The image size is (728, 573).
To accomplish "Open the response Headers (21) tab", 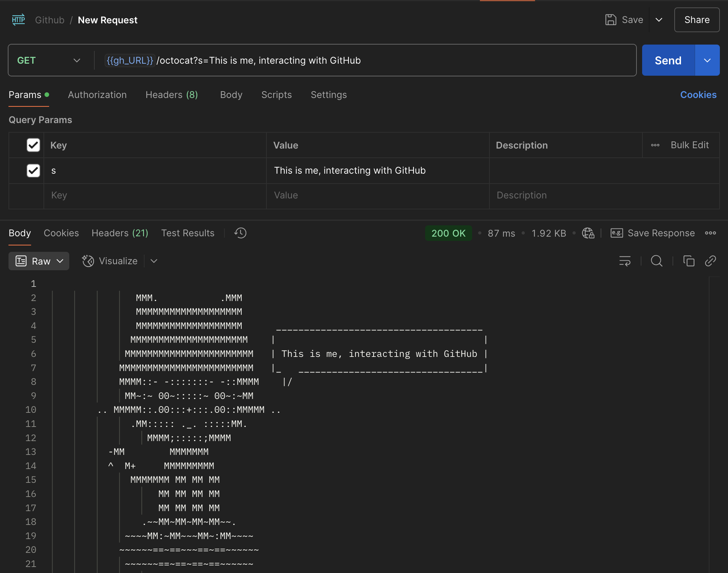I will 120,233.
